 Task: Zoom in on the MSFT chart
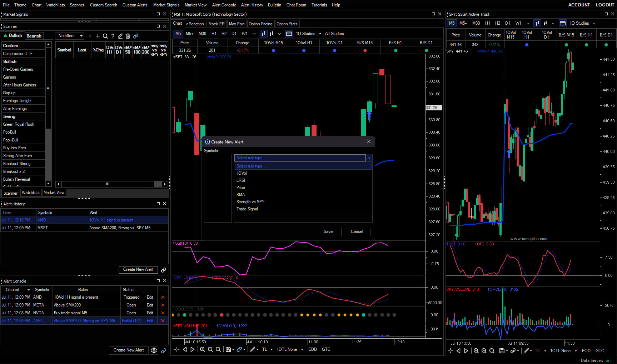(x=202, y=349)
